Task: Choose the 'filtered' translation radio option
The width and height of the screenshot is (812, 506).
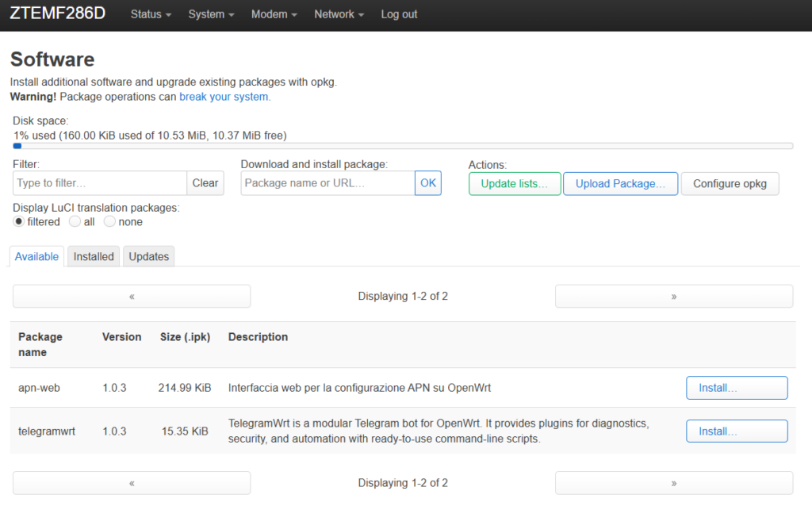Action: click(19, 222)
